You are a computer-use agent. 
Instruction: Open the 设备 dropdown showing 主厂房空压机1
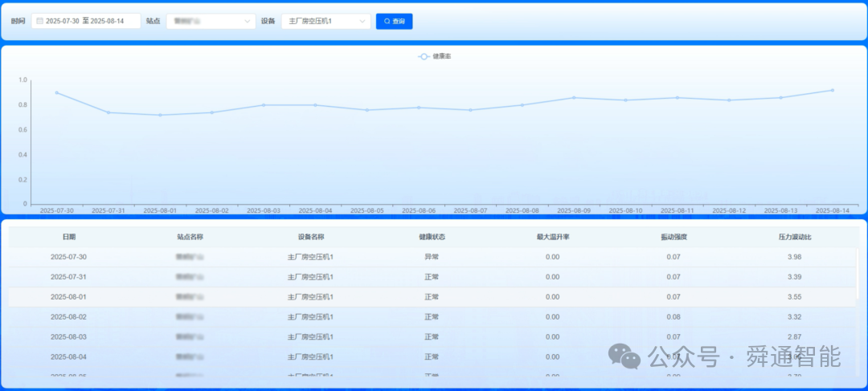click(x=326, y=21)
